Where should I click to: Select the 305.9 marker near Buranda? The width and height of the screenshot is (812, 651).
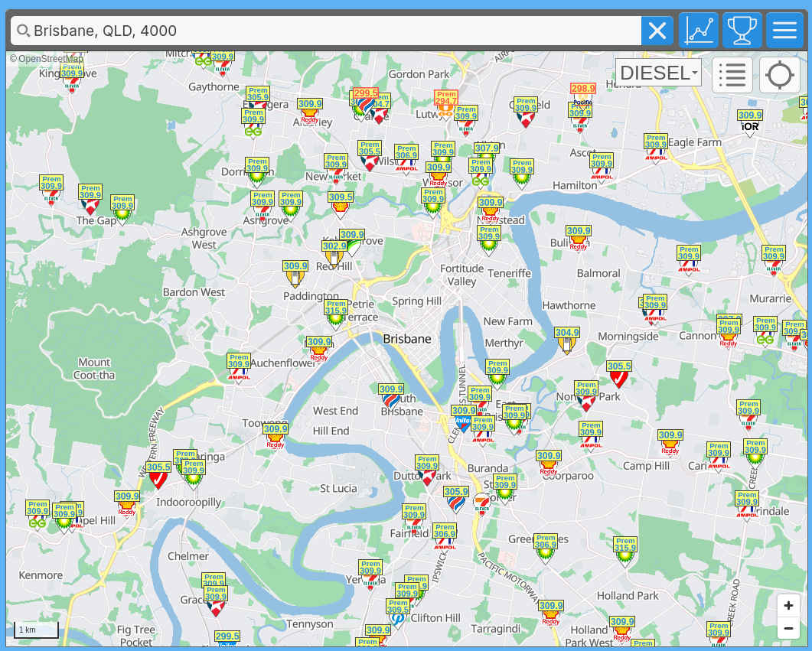click(455, 500)
